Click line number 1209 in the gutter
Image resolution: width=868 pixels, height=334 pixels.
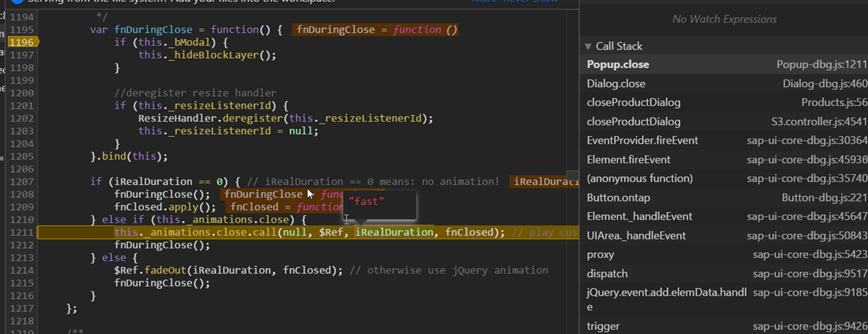(22, 206)
